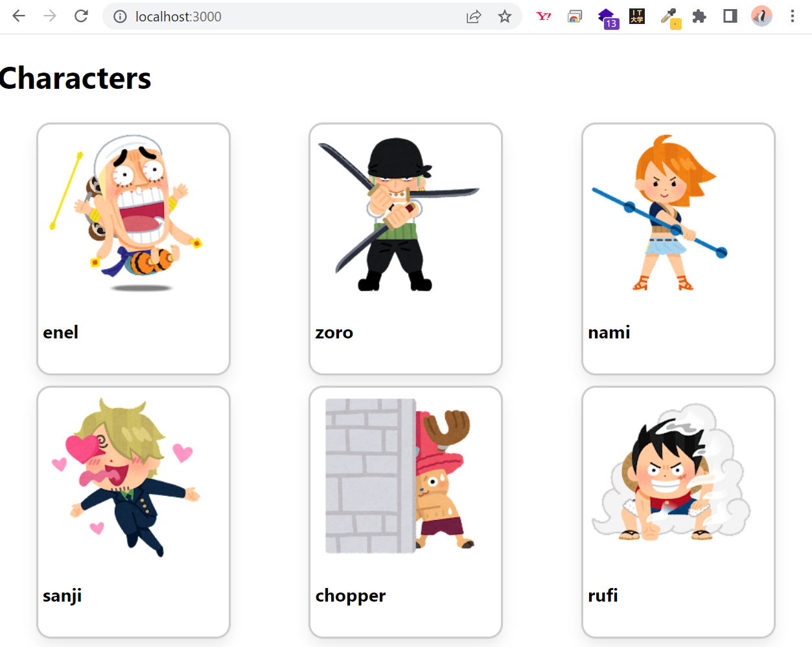Select the "sanji" name label
This screenshot has width=812, height=647.
(62, 596)
